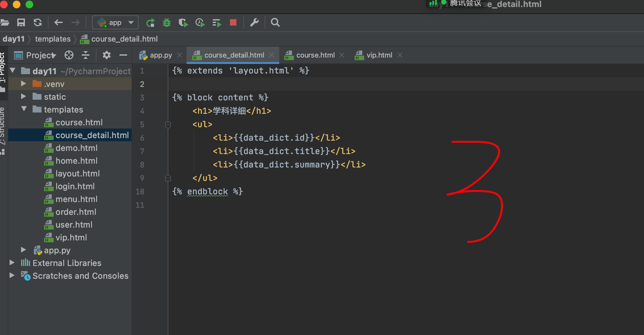The height and width of the screenshot is (335, 644).
Task: Click templates in the breadcrumb bar
Action: point(53,39)
